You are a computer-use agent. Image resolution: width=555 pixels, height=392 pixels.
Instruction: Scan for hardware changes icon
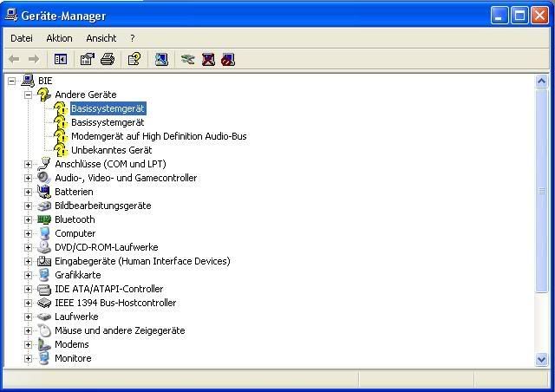pyautogui.click(x=161, y=59)
